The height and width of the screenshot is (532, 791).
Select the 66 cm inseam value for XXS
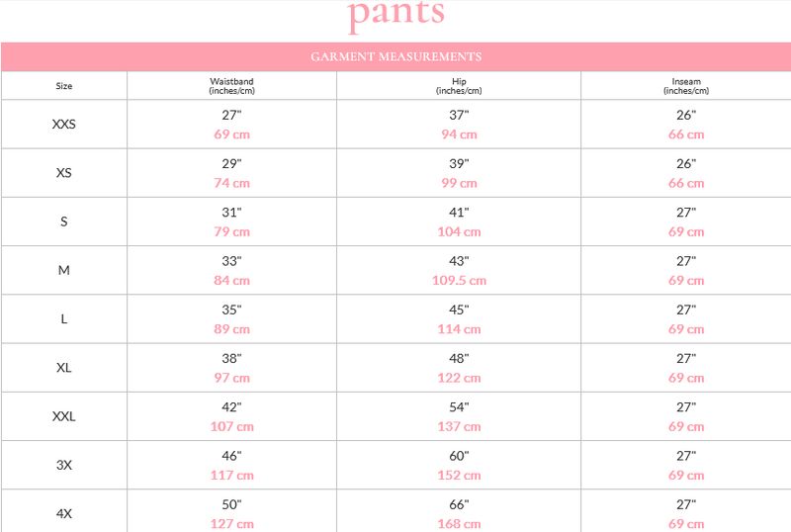pyautogui.click(x=686, y=134)
